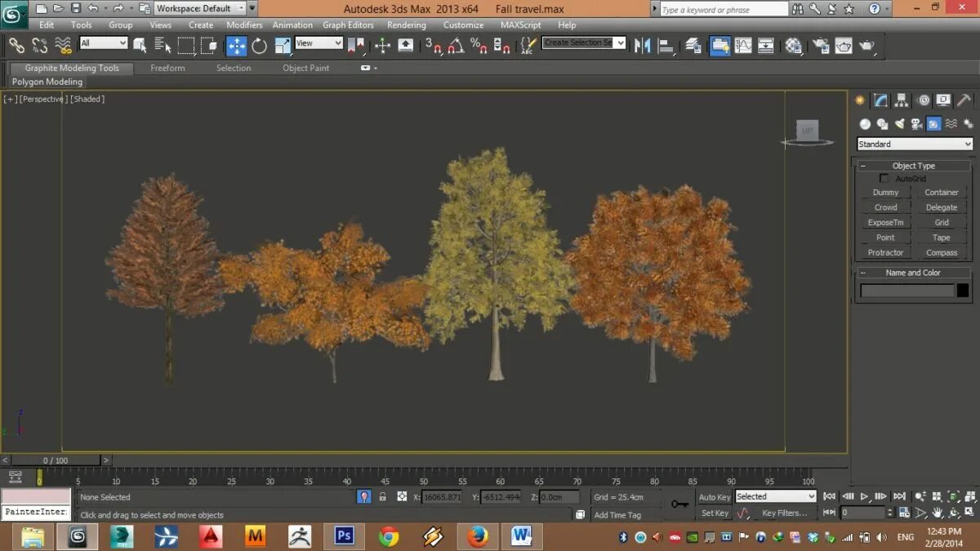This screenshot has height=551, width=980.
Task: Click the Dummy helper button
Action: (885, 193)
